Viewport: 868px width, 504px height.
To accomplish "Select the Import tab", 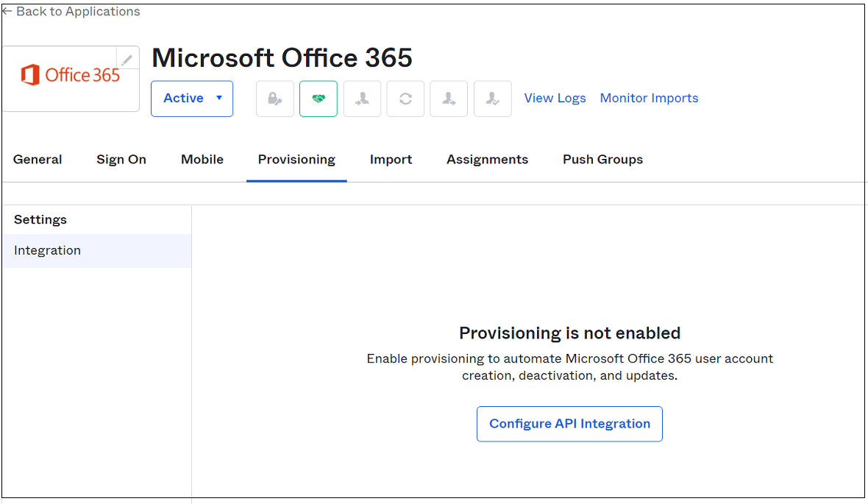I will click(391, 160).
